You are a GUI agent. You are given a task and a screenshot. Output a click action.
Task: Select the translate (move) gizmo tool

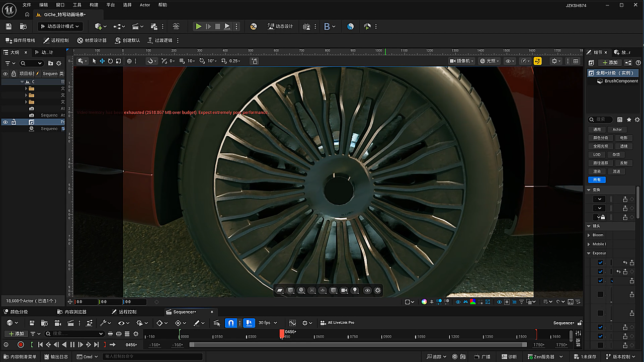pyautogui.click(x=102, y=61)
